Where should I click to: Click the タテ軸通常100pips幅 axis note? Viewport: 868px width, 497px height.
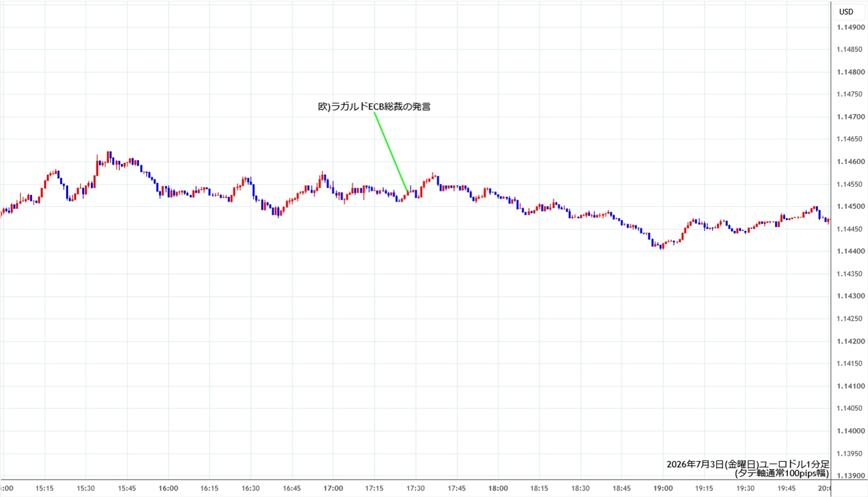782,474
